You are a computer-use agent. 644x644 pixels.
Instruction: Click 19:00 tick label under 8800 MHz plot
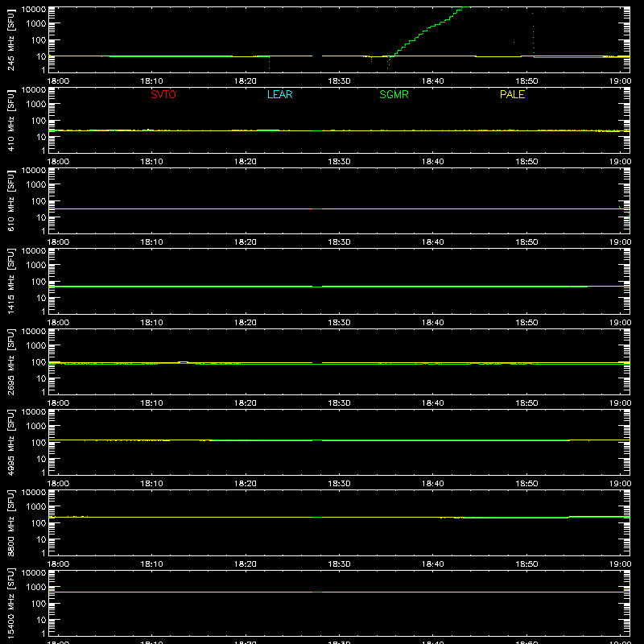[x=620, y=564]
